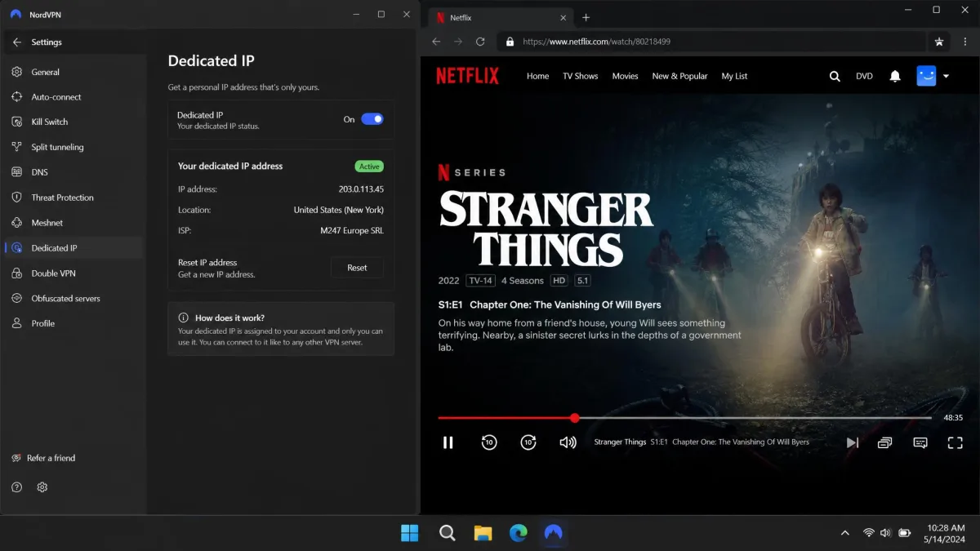Click the Netflix profile avatar
The height and width of the screenshot is (551, 980).
(x=926, y=76)
